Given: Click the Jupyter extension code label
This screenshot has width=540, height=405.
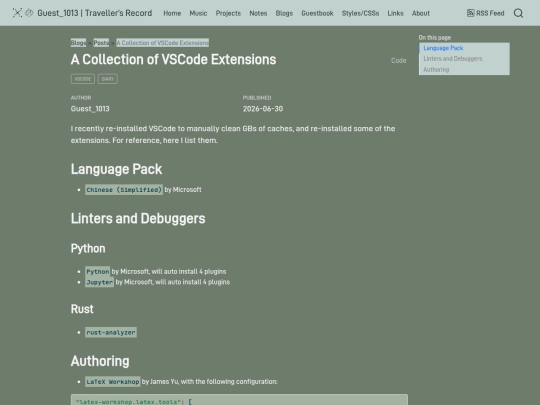Looking at the screenshot, I should (x=100, y=282).
